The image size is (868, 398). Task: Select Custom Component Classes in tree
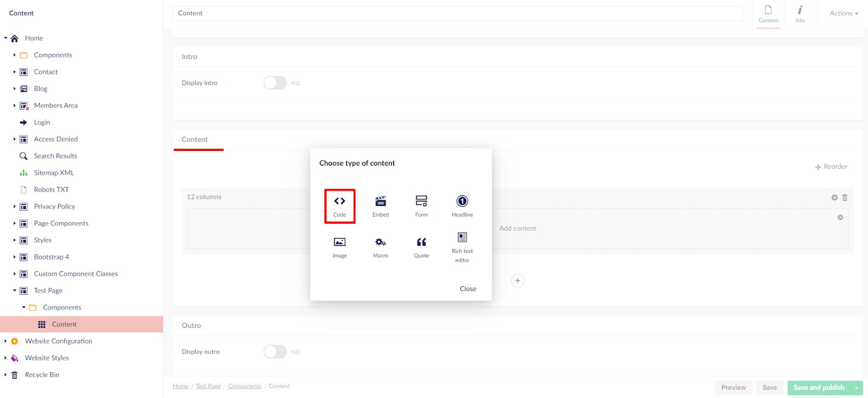coord(76,274)
